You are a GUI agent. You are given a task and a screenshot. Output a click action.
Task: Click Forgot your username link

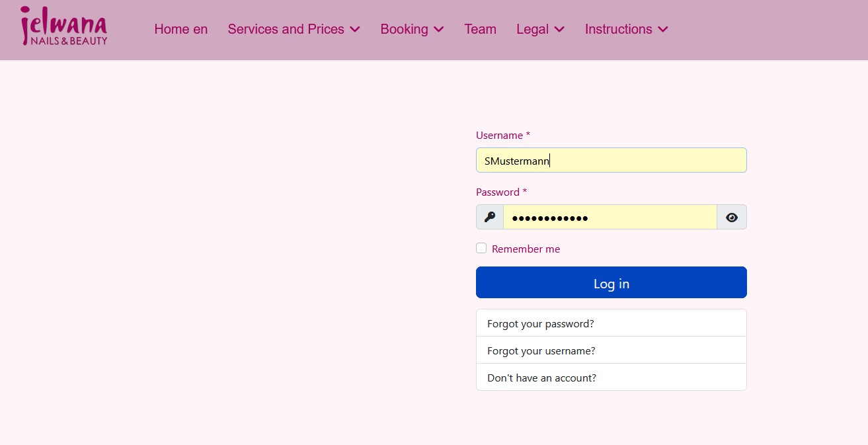[x=539, y=350]
